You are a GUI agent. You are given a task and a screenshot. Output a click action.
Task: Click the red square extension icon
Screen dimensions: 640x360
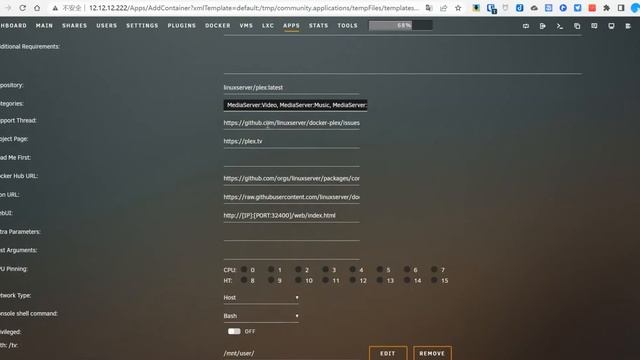(592, 8)
